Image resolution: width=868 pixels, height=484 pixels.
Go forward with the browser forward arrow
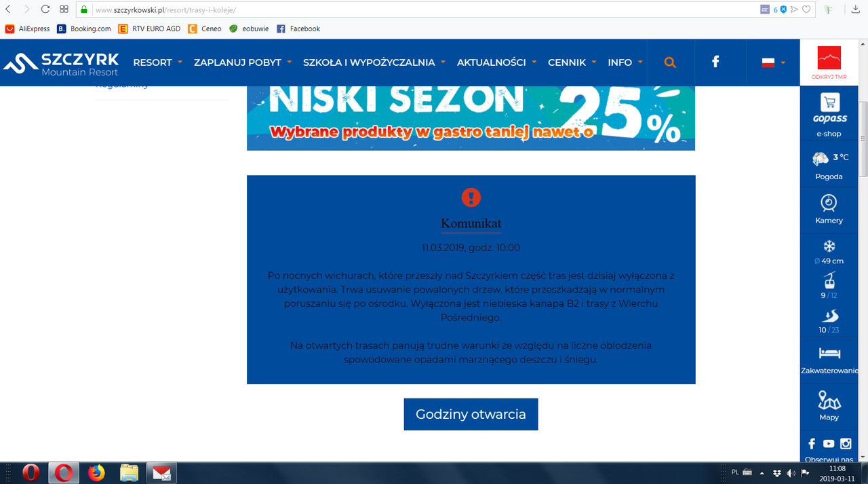pos(26,10)
